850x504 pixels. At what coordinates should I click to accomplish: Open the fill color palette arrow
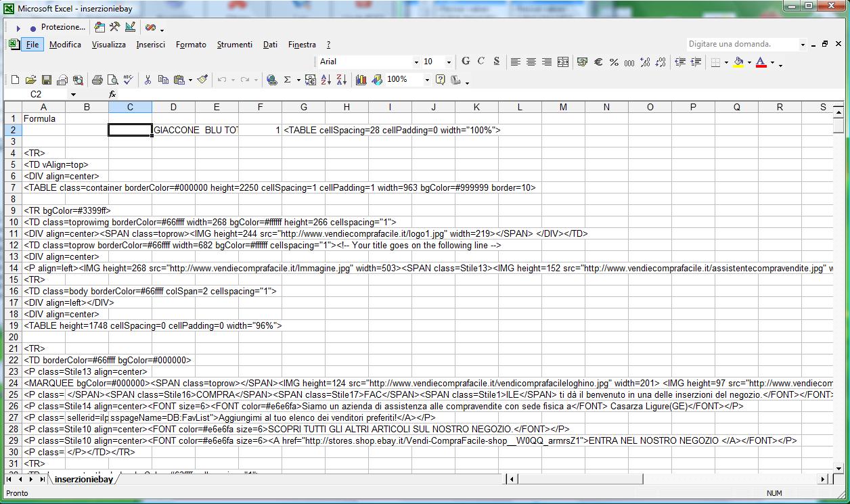pos(749,62)
